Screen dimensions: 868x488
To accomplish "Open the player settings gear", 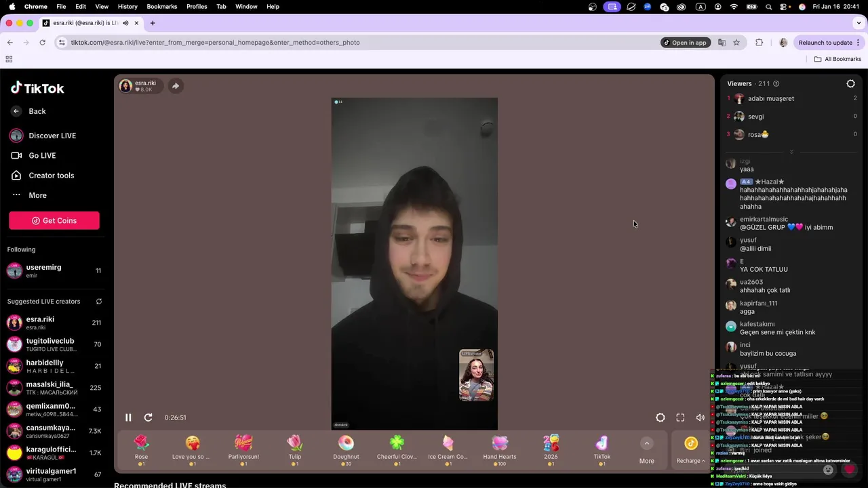I will (660, 418).
